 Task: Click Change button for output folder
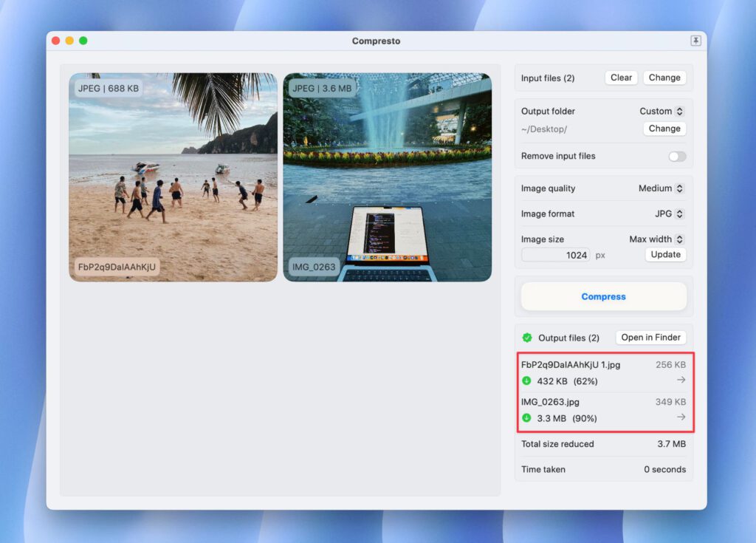coord(664,129)
